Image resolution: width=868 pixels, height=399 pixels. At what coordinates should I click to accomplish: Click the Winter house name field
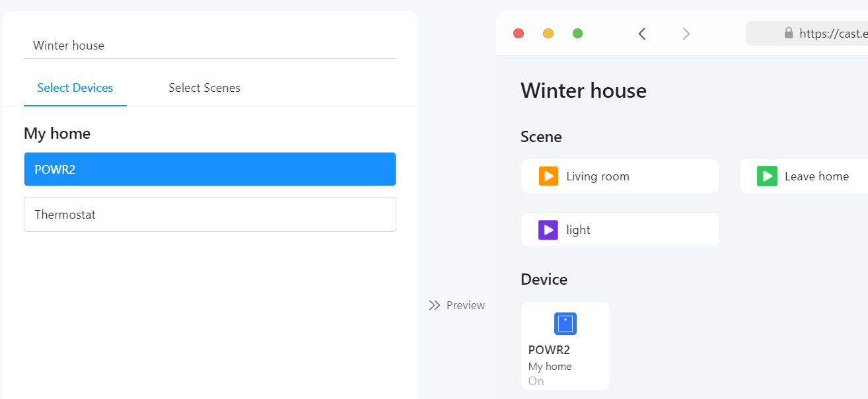pos(210,46)
